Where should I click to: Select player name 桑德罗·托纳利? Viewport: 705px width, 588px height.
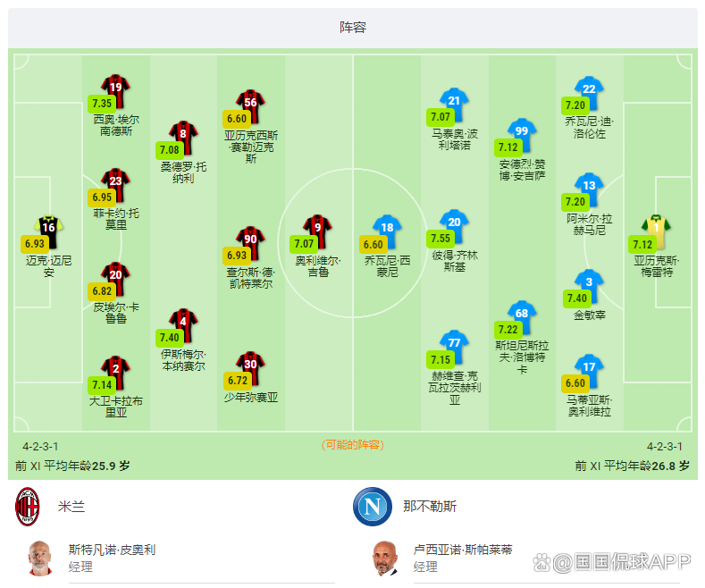click(183, 172)
